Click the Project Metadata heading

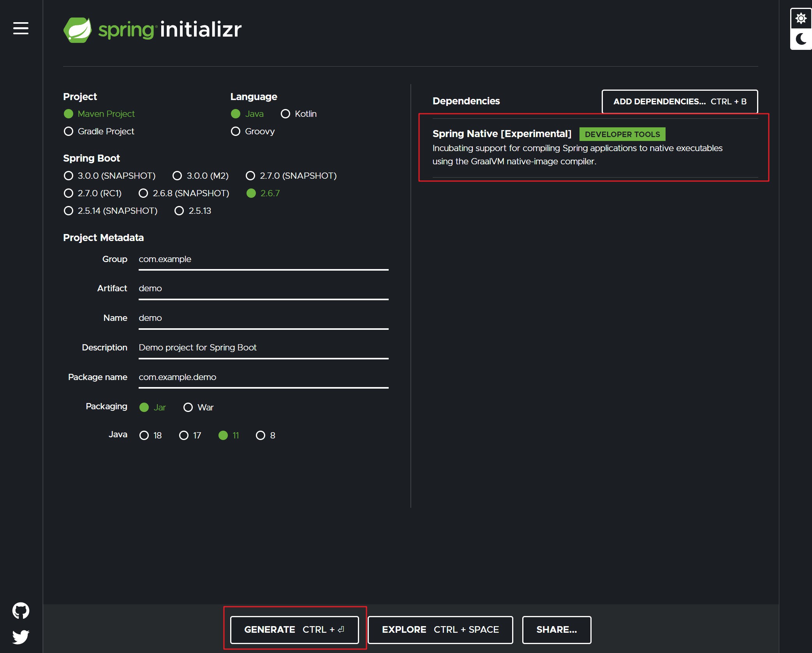[103, 238]
